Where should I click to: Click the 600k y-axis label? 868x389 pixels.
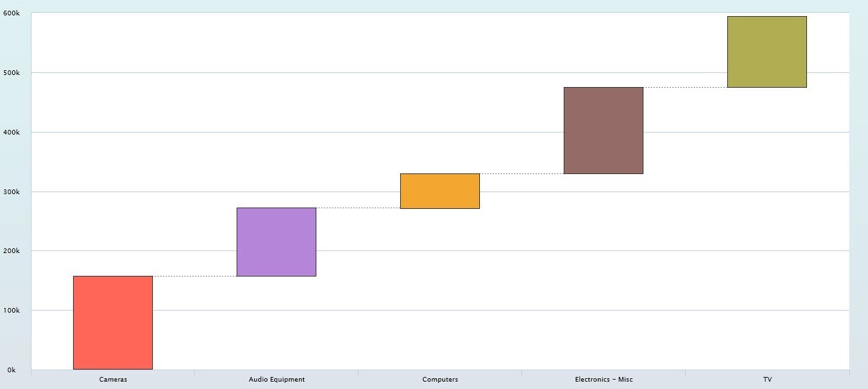click(x=11, y=13)
